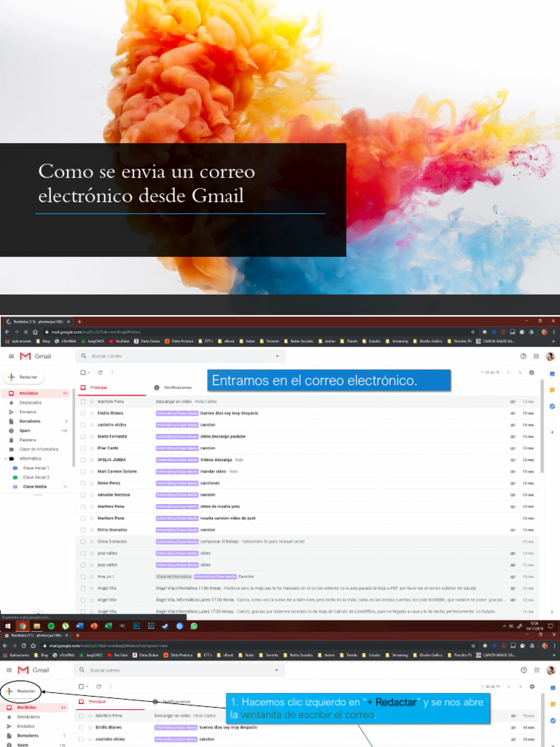Screen dimensions: 560x747
Task: Open select-all dropdown arrow in first Gmail screenshot
Action: [x=89, y=373]
